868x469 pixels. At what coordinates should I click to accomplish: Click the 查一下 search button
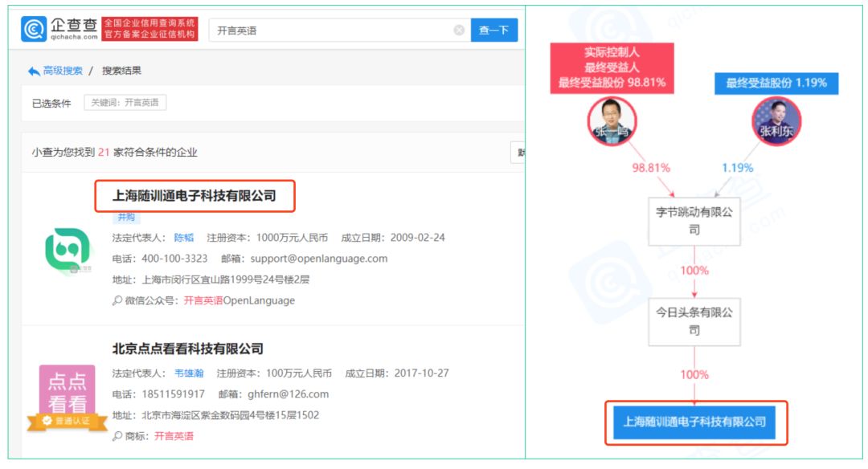pos(493,31)
